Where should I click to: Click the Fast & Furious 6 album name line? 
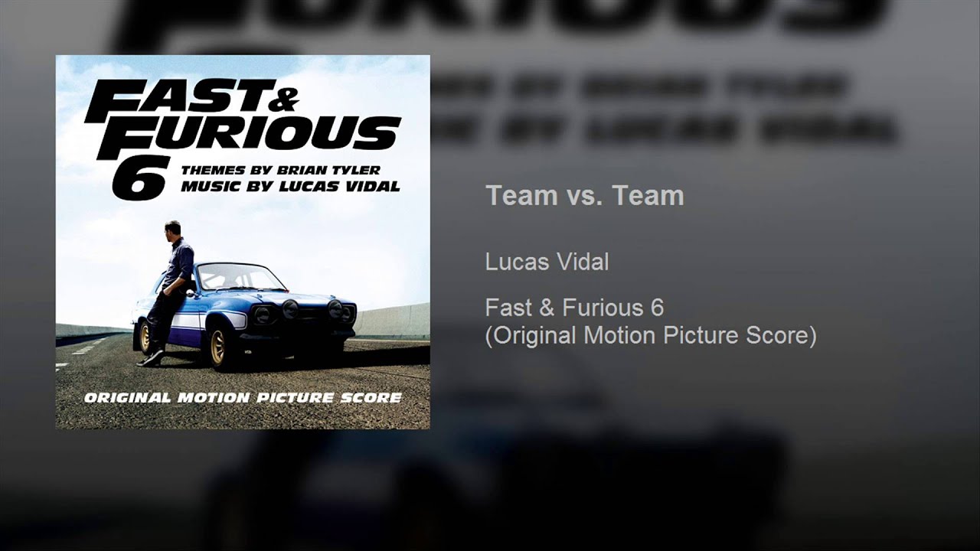[x=574, y=308]
